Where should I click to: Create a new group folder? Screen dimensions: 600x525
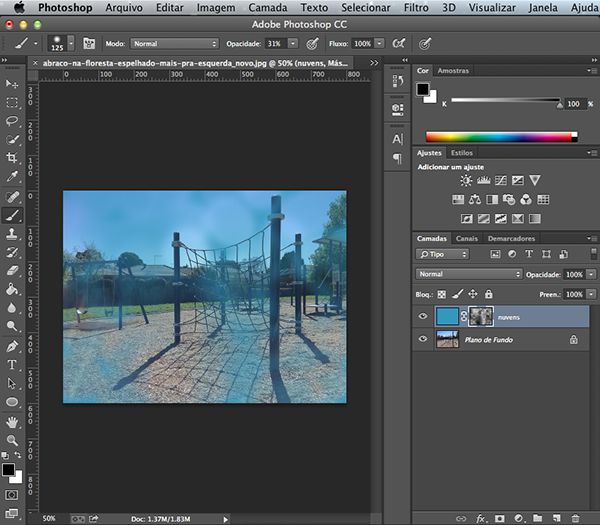(x=538, y=518)
